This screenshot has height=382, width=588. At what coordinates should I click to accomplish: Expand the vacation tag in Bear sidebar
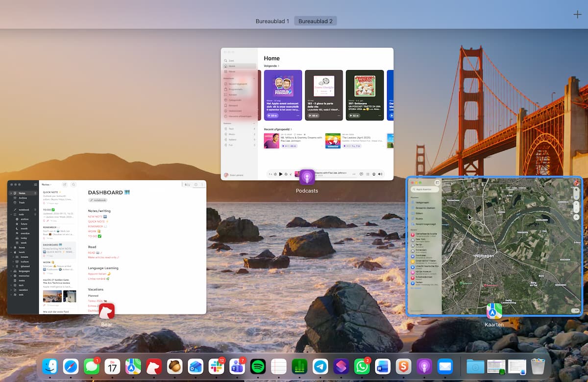click(x=11, y=290)
